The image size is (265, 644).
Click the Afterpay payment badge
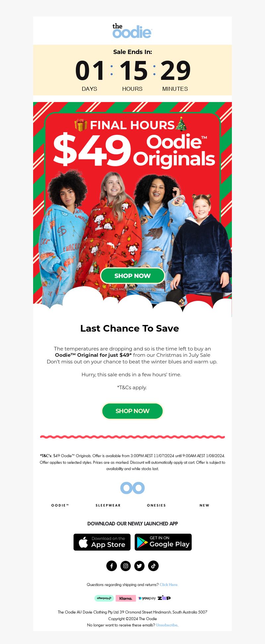[x=104, y=598]
